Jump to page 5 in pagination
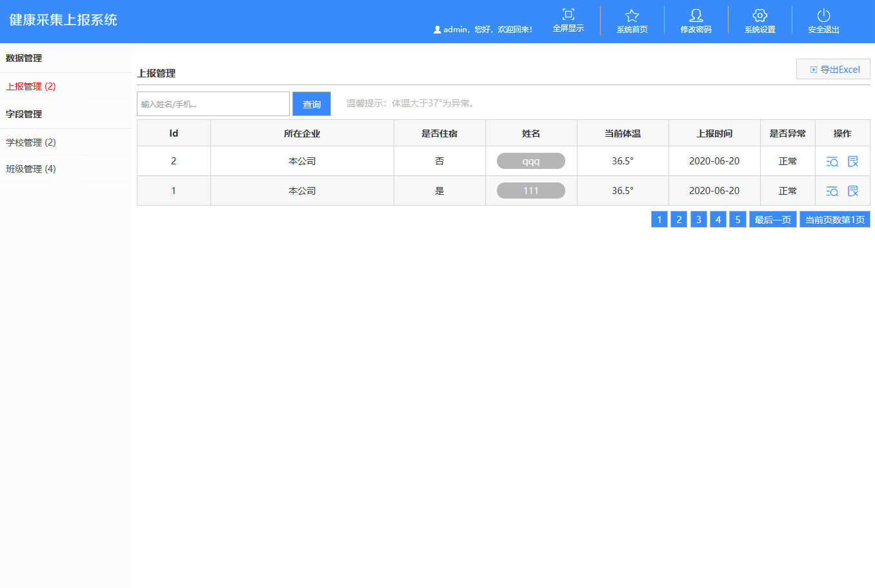Viewport: 875px width, 588px height. coord(738,220)
